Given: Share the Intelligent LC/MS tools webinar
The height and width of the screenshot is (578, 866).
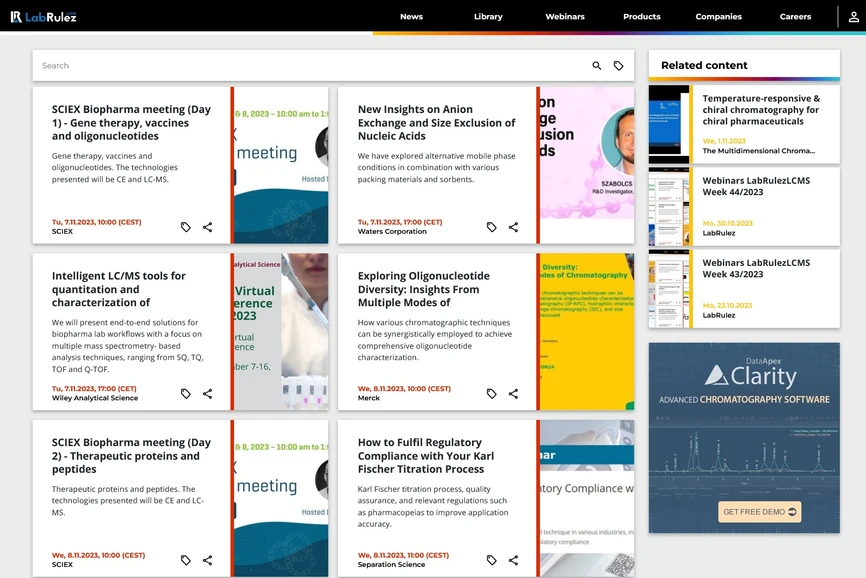Looking at the screenshot, I should coord(207,394).
